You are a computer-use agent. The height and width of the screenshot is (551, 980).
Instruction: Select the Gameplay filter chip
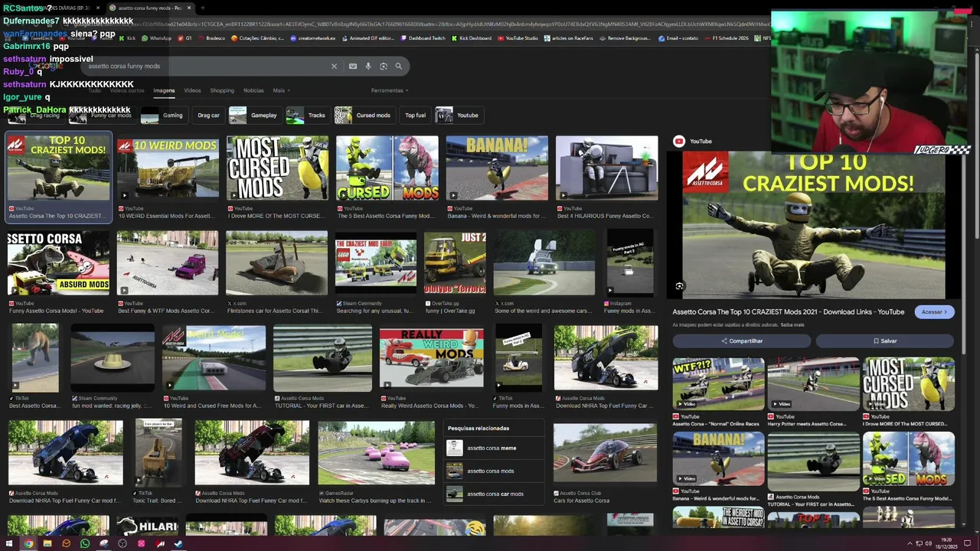tap(255, 116)
